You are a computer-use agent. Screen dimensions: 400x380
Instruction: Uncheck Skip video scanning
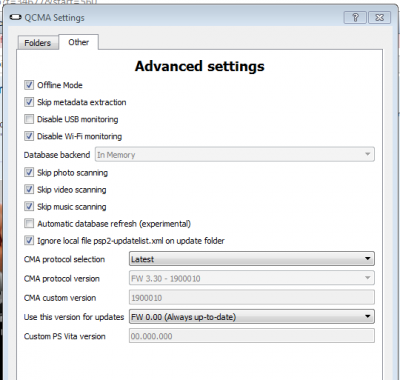click(x=29, y=189)
